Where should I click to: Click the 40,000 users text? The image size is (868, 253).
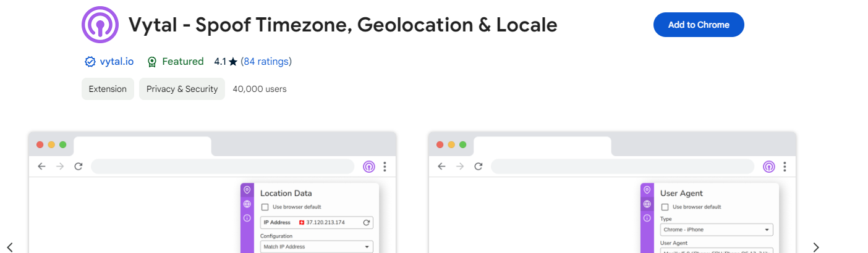[260, 89]
